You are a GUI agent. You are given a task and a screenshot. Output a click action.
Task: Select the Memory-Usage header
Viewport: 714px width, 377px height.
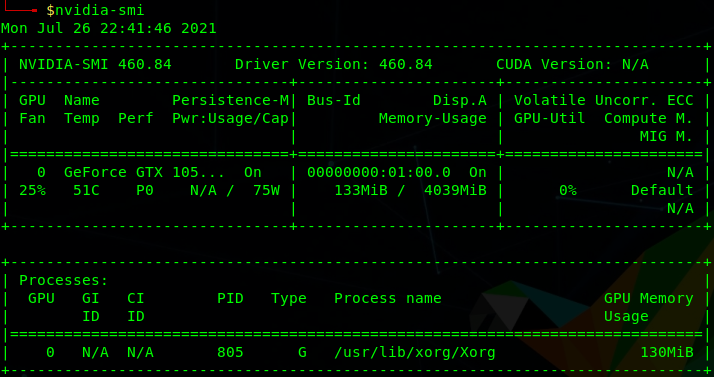pyautogui.click(x=433, y=119)
